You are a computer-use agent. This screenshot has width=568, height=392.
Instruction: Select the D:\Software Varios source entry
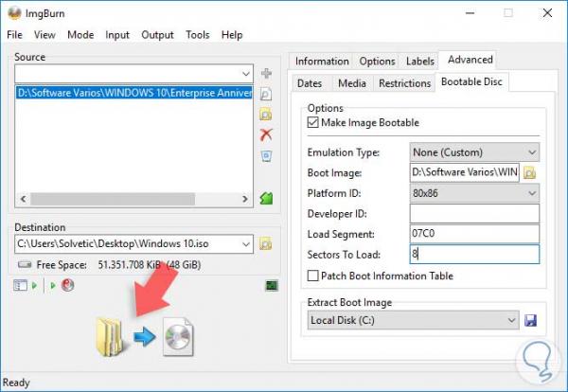coord(134,93)
